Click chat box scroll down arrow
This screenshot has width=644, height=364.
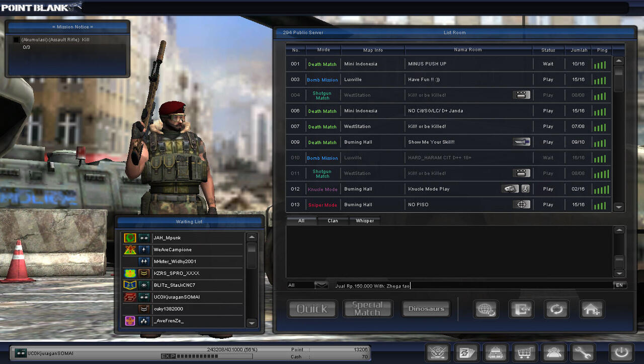tap(619, 273)
